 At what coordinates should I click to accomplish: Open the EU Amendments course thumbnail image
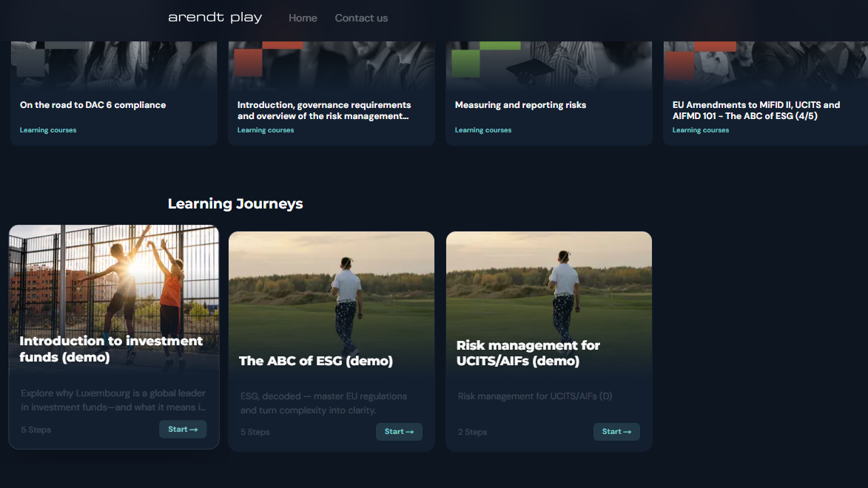coord(766,65)
